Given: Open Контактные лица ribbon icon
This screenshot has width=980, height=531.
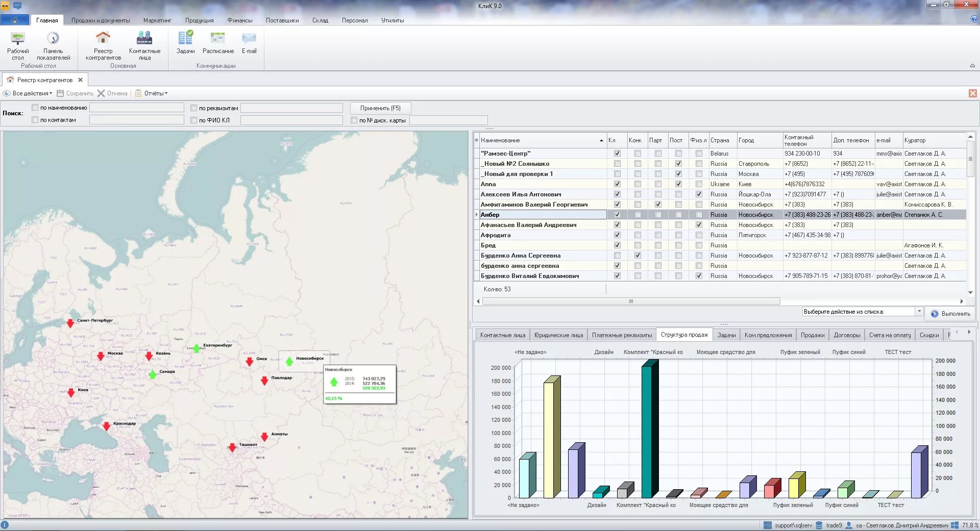Looking at the screenshot, I should click(x=144, y=45).
